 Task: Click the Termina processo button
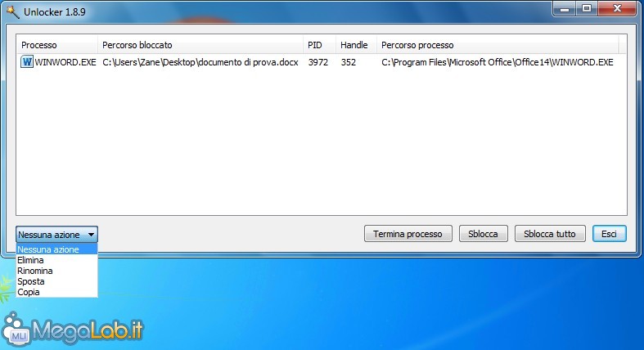point(408,234)
